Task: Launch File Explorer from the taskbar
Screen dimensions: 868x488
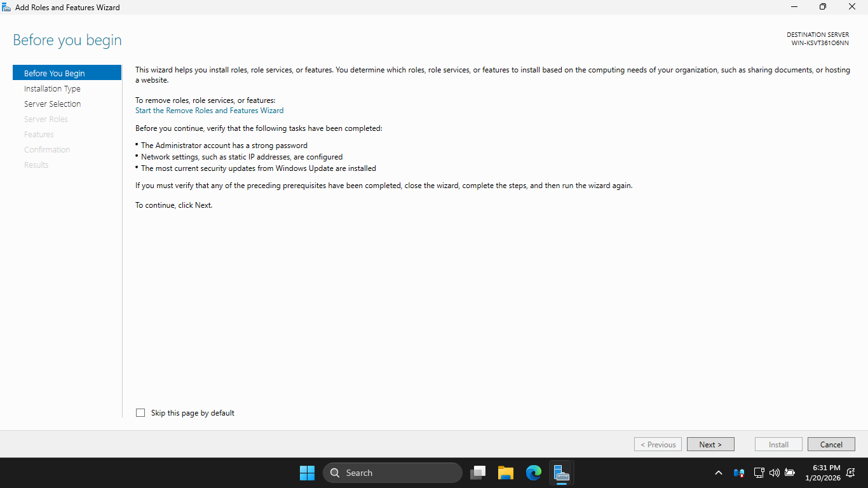Action: point(506,473)
